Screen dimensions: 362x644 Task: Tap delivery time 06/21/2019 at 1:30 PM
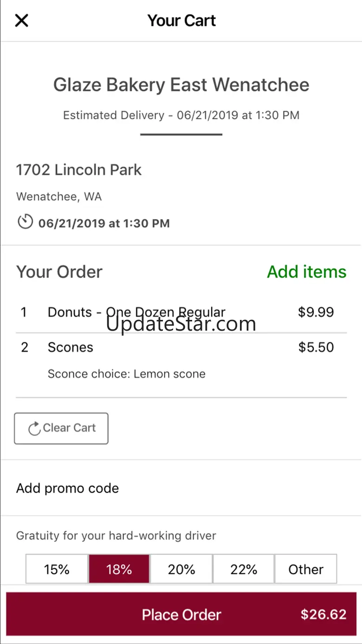click(104, 223)
